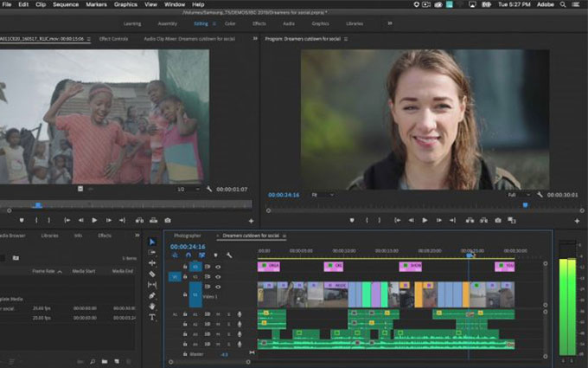Export frame from Source monitor
Viewport: 588px width, 368px height.
[x=168, y=221]
